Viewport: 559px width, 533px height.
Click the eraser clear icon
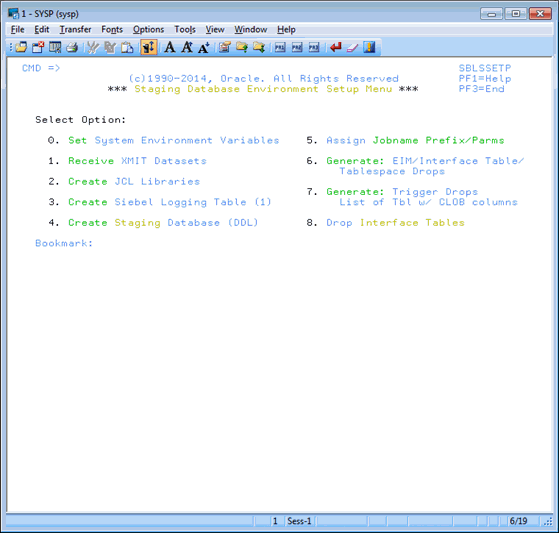(352, 47)
